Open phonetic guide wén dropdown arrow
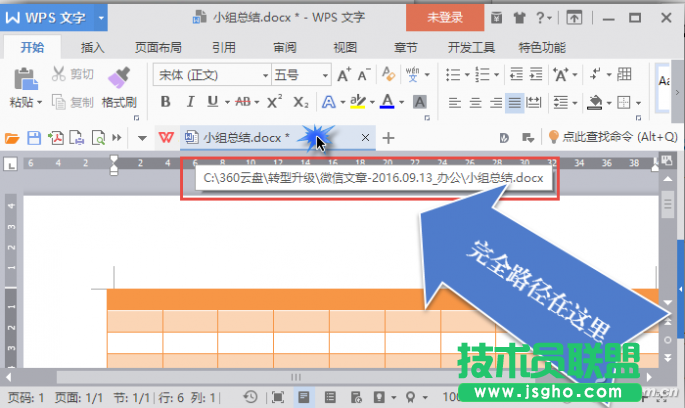 [427, 75]
